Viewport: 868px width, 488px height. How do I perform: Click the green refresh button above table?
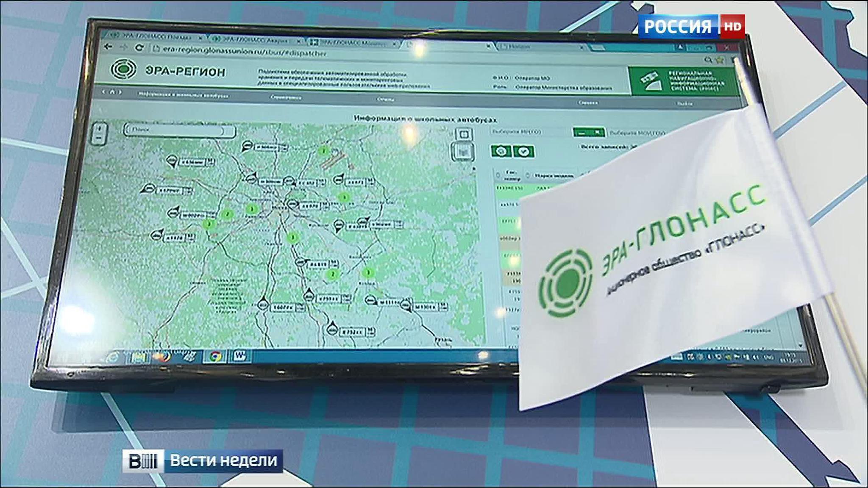[x=501, y=151]
